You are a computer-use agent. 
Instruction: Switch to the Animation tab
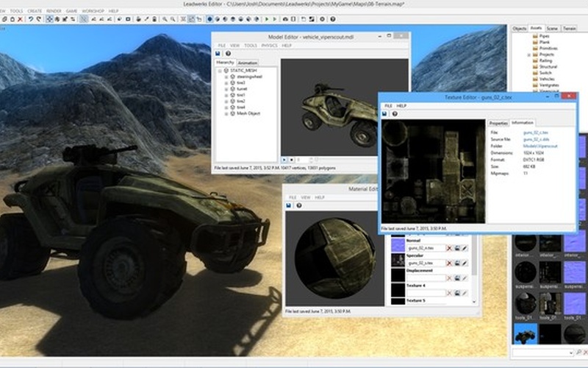click(248, 63)
